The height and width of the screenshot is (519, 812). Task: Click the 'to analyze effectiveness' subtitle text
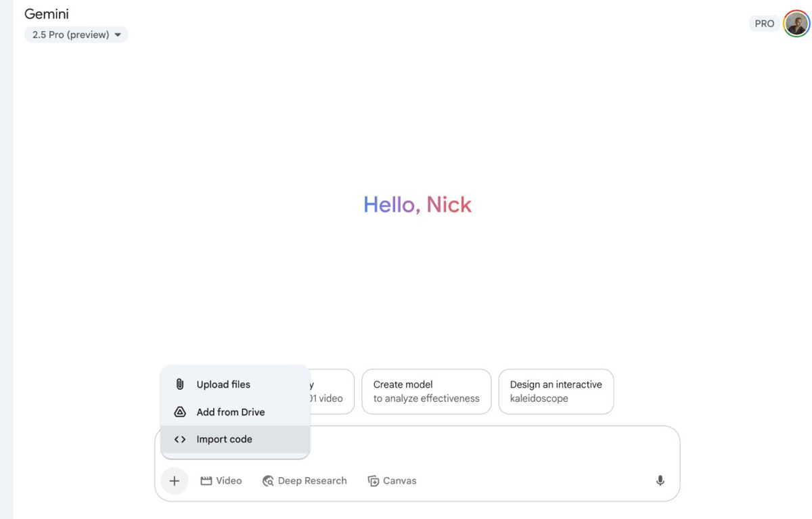pyautogui.click(x=426, y=399)
